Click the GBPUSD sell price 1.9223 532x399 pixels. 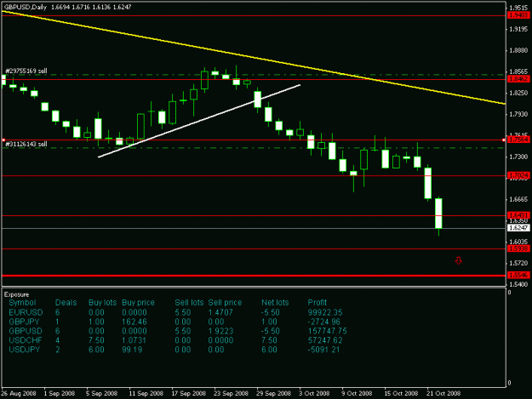coord(220,331)
